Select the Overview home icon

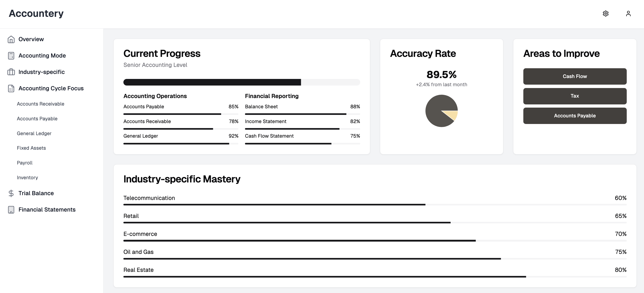point(11,39)
